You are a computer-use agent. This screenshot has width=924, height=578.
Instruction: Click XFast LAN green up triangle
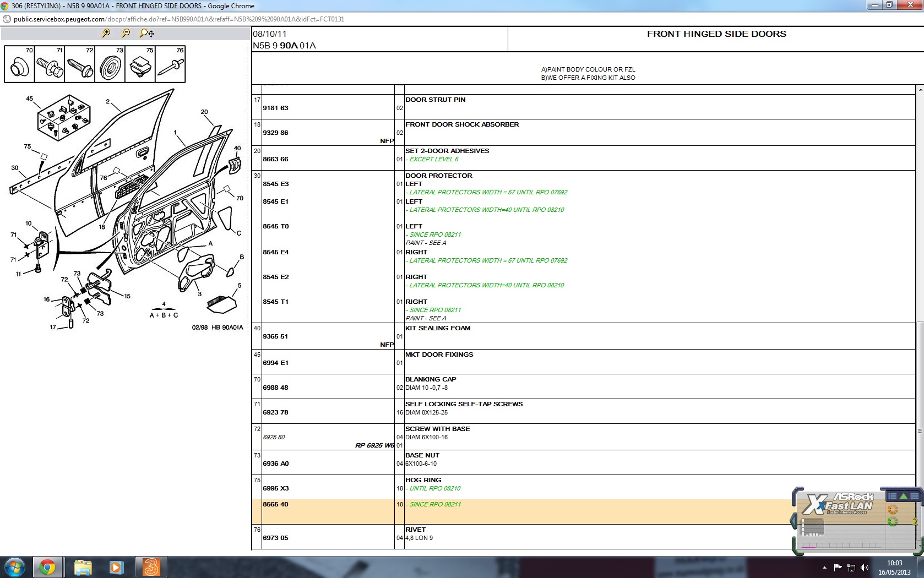click(903, 496)
